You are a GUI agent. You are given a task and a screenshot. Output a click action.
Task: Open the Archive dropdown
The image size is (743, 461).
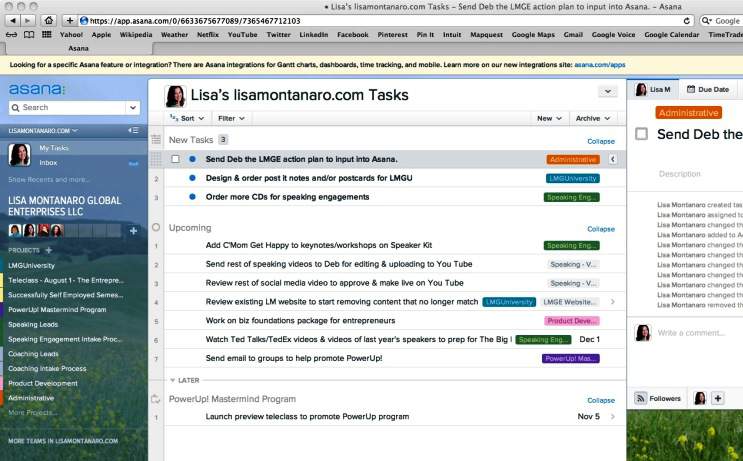coord(593,118)
